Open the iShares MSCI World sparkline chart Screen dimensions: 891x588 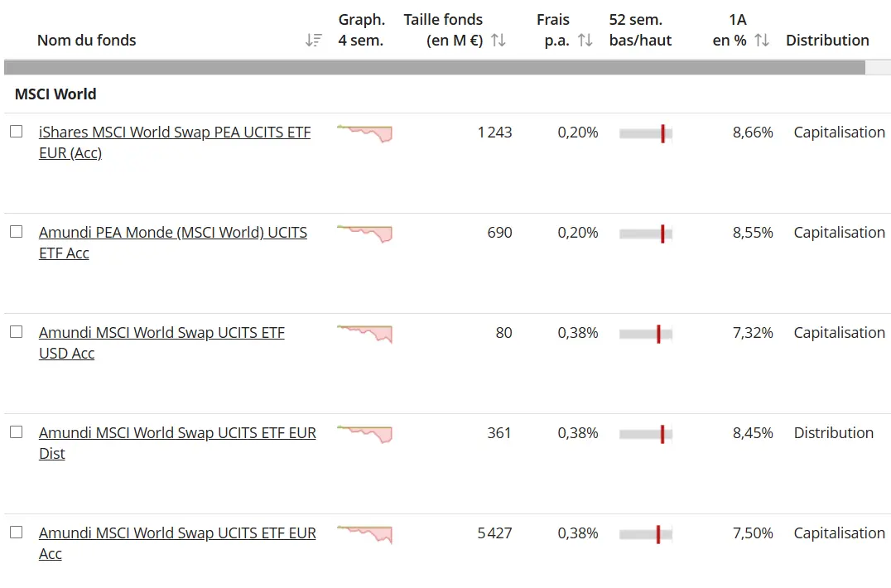(364, 133)
